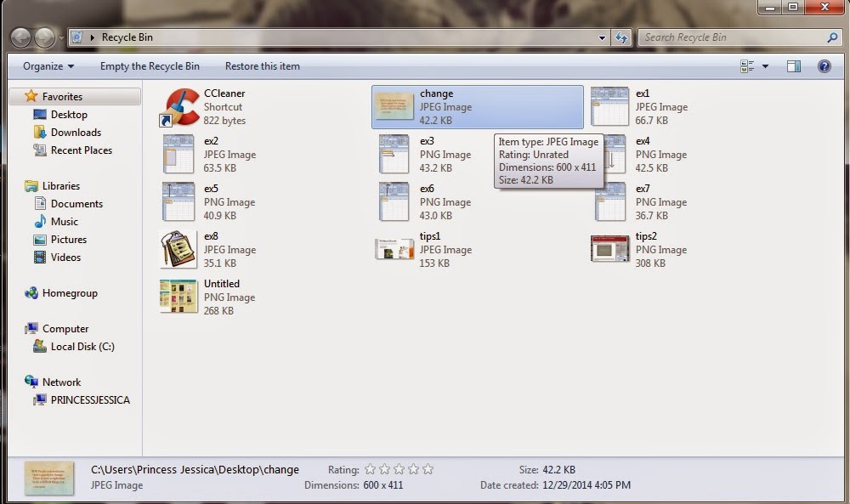Click the Dimensions 600 x 411 value

(x=382, y=485)
